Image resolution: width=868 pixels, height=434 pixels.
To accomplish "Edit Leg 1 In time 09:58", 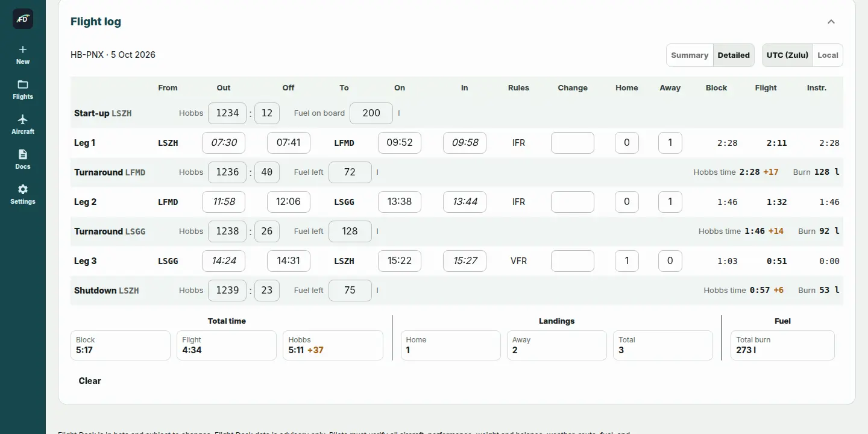I will point(465,143).
